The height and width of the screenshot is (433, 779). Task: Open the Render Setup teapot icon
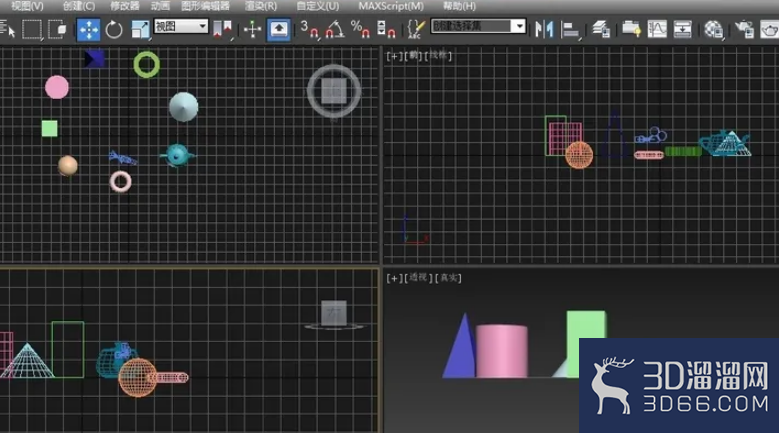[744, 29]
